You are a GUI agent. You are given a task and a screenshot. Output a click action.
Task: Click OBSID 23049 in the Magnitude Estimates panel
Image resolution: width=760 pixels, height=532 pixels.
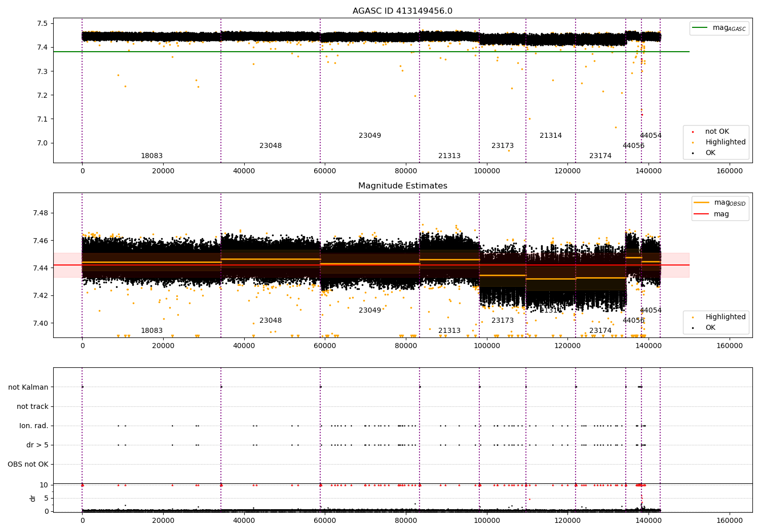[370, 311]
